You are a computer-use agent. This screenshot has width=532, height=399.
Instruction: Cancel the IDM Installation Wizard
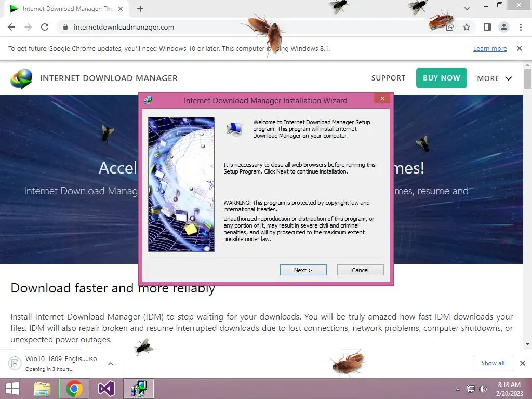361,270
